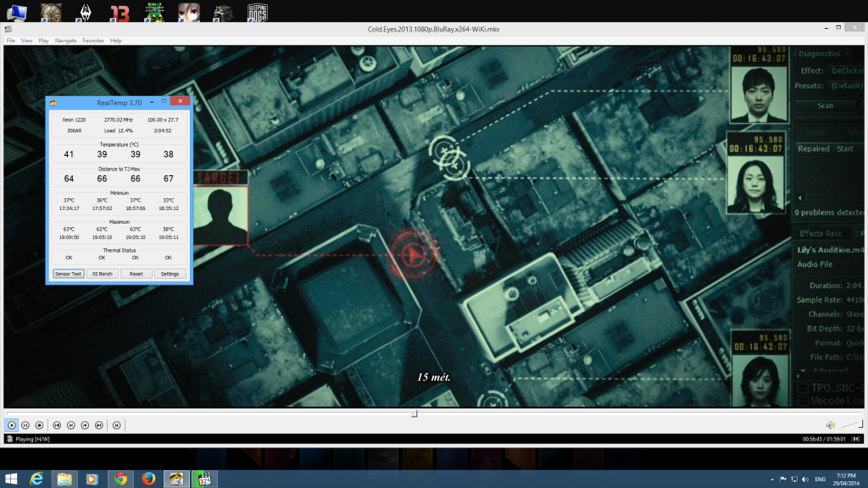Image resolution: width=868 pixels, height=488 pixels.
Task: Step the video forward one frame
Action: [x=117, y=425]
